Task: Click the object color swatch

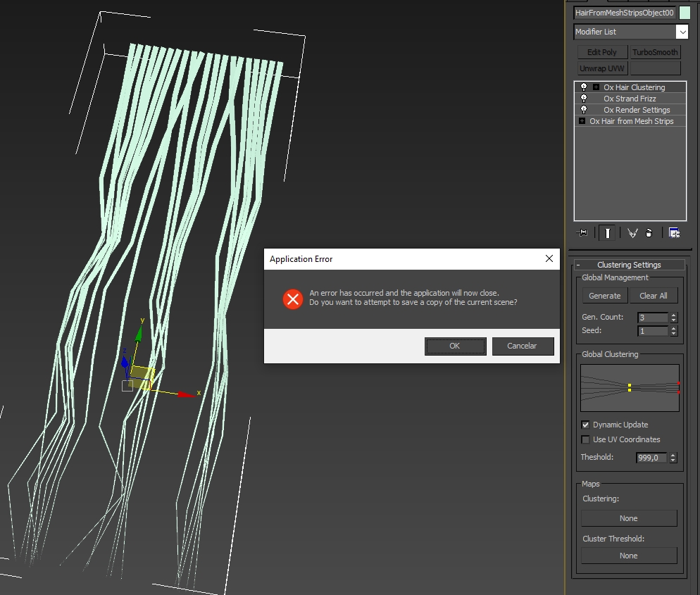Action: (x=685, y=13)
